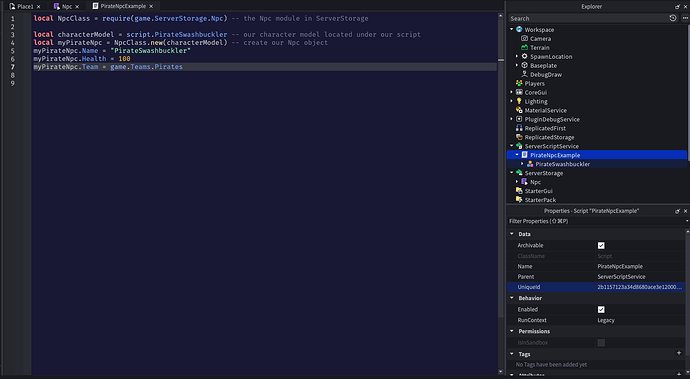Viewport: 690px width, 379px height.
Task: Collapse the Tags properties section
Action: click(512, 353)
